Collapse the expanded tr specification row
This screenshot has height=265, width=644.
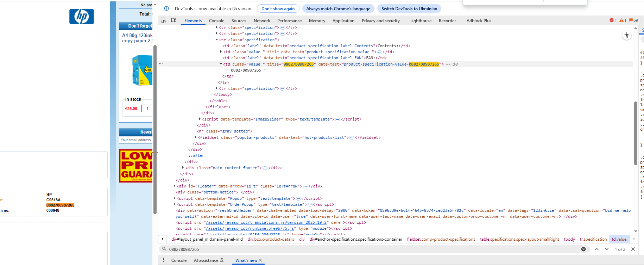click(x=217, y=40)
